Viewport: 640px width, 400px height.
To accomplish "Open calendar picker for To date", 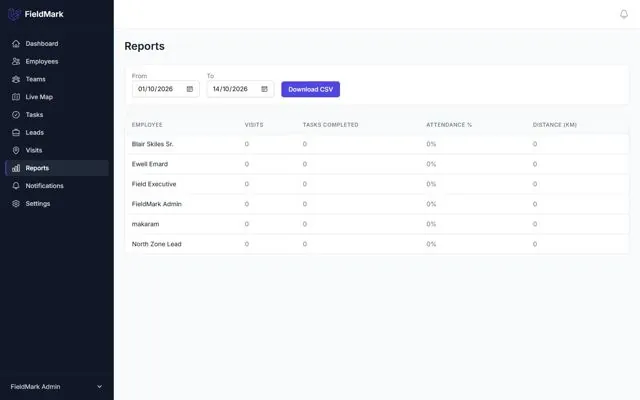I will [x=264, y=89].
